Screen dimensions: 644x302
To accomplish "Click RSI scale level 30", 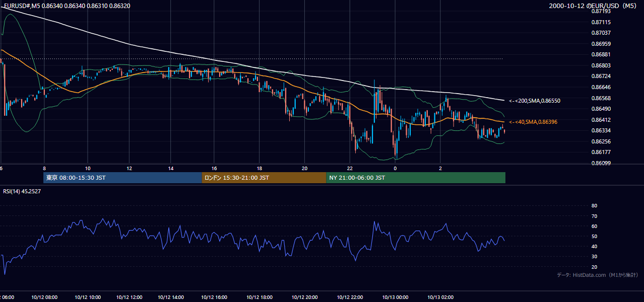I will click(594, 257).
